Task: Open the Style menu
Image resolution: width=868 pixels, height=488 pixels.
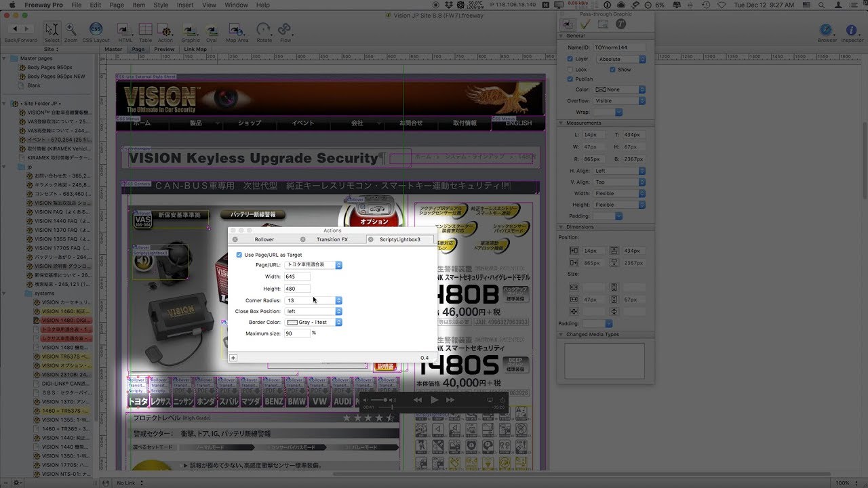Action: pos(161,5)
